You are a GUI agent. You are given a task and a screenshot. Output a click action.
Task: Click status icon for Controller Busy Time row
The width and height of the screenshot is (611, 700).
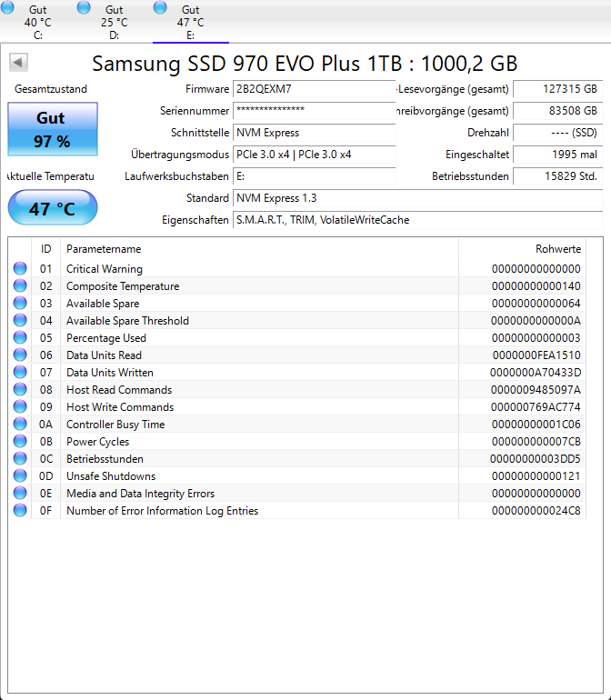pos(20,424)
